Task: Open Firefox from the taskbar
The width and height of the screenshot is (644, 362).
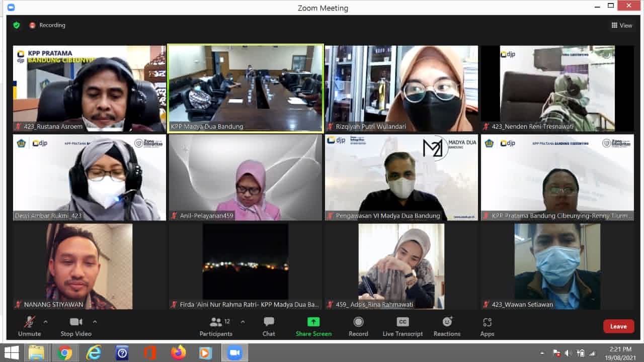Action: [178, 353]
